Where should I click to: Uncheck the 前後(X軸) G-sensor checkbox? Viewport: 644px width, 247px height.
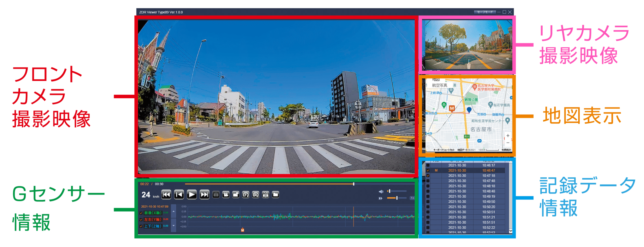pos(141,213)
